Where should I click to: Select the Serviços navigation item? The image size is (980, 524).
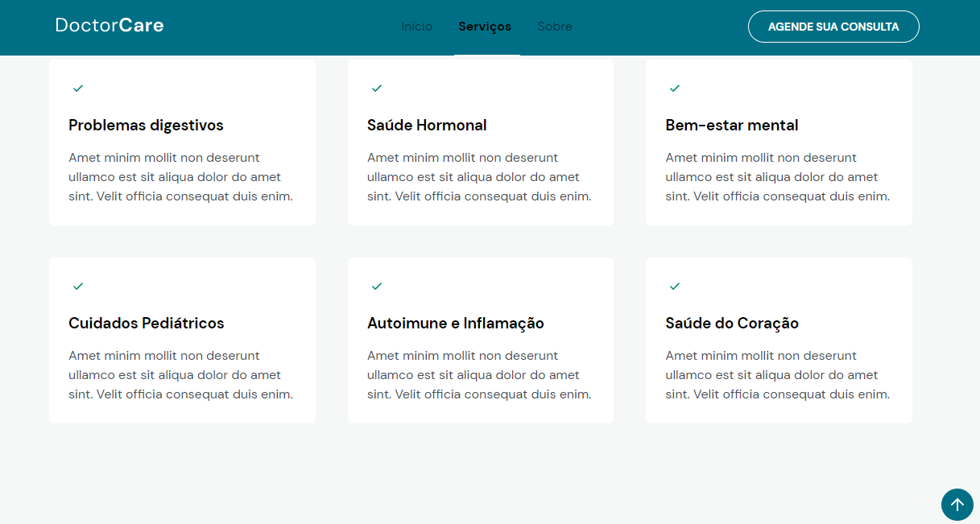(x=485, y=26)
